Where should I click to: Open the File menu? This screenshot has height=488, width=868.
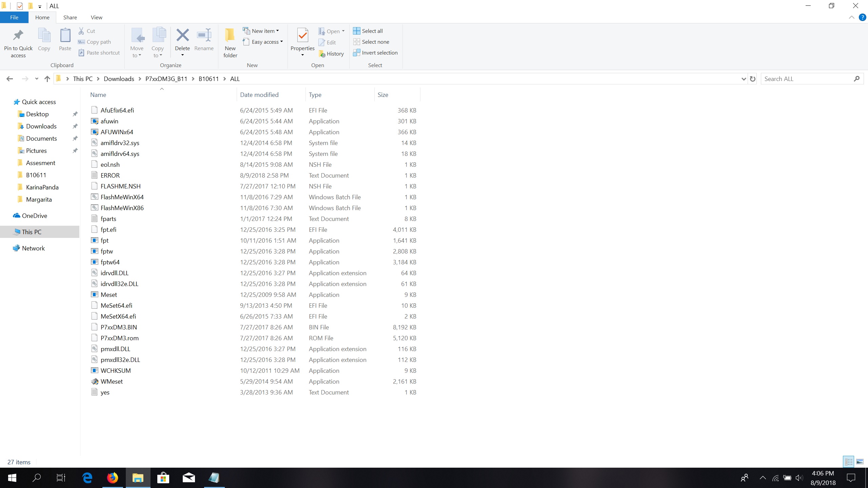pos(14,17)
